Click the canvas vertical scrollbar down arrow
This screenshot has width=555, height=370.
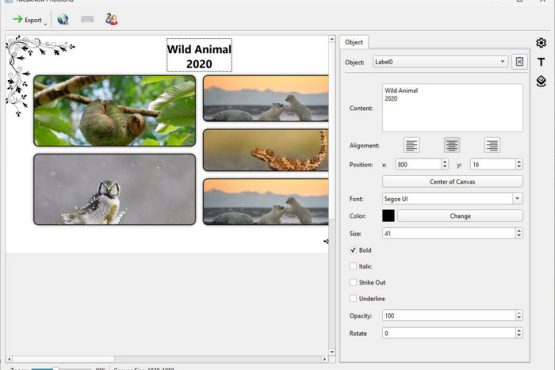point(332,352)
